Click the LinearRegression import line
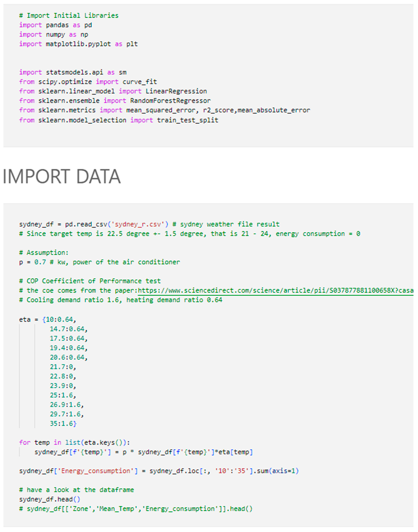The height and width of the screenshot is (532, 418). coord(113,91)
